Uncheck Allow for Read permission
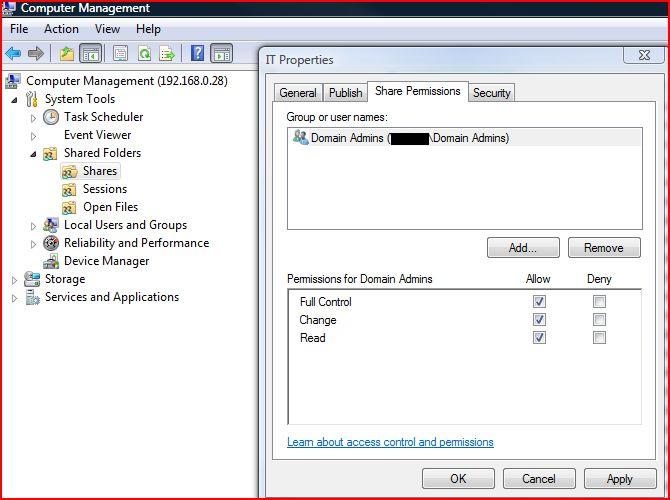670x500 pixels. click(539, 338)
